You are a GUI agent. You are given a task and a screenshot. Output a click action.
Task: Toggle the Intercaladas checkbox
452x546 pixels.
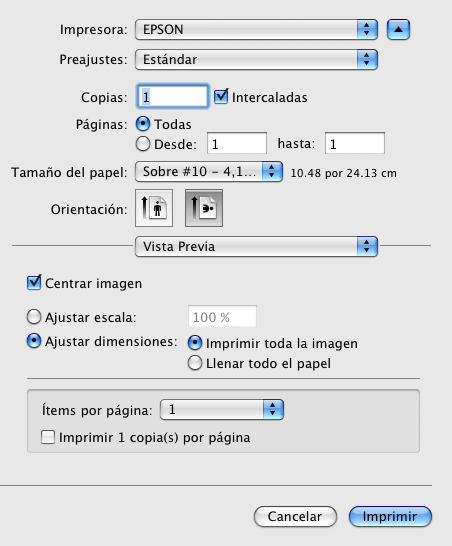pos(221,96)
